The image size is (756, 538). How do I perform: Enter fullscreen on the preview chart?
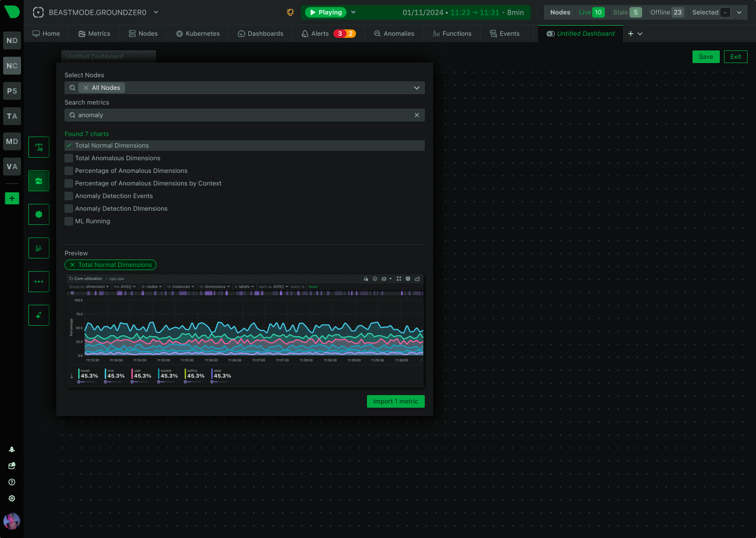pyautogui.click(x=398, y=279)
